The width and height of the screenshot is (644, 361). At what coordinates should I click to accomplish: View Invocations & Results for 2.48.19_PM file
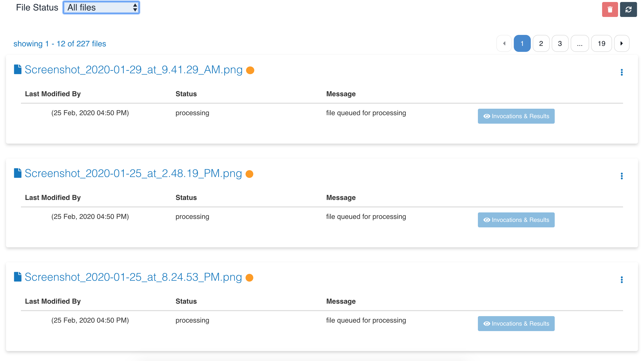coord(516,220)
